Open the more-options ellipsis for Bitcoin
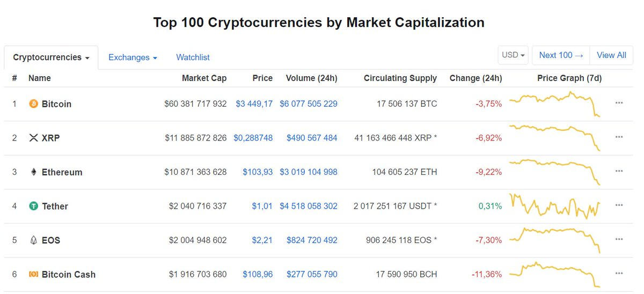Viewport: 644px width, 294px height. 619,103
